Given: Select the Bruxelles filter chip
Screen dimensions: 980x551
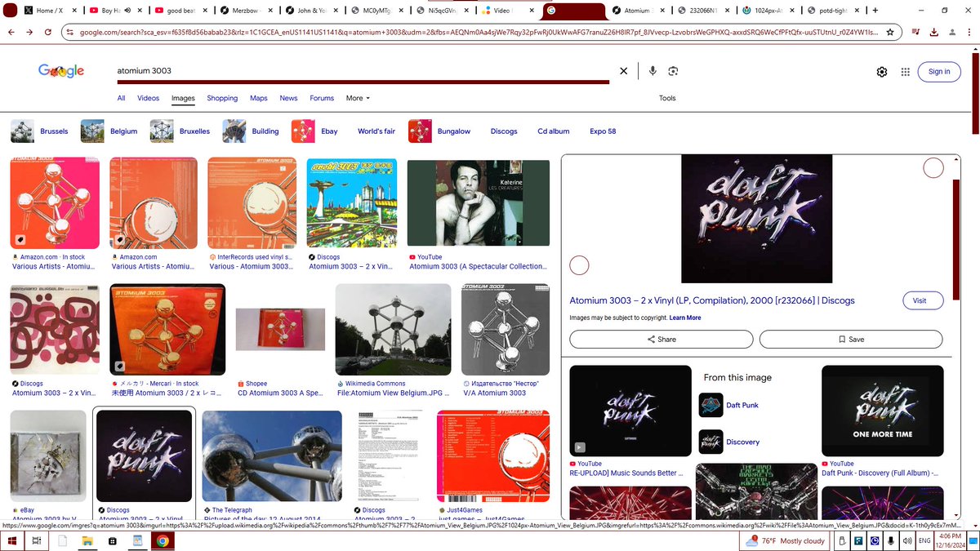Looking at the screenshot, I should pyautogui.click(x=180, y=131).
